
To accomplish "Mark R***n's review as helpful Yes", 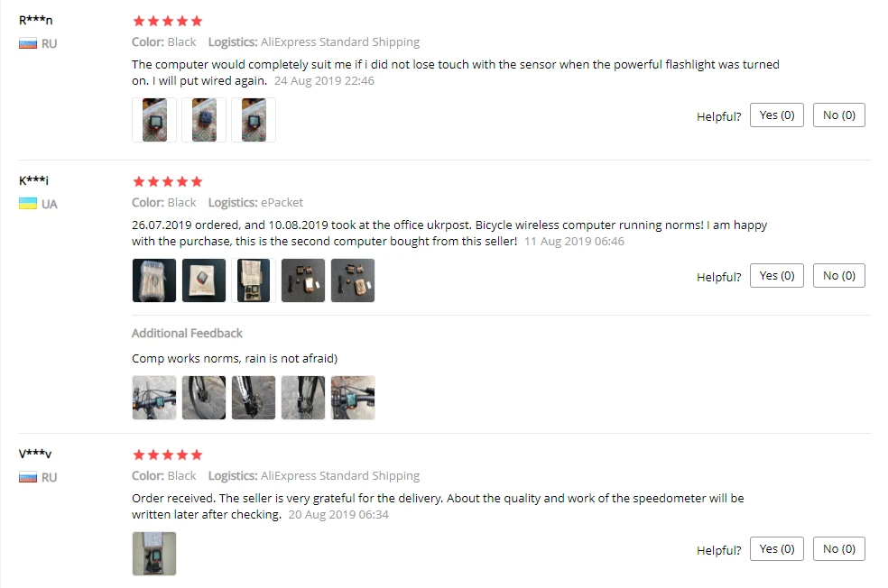I will point(776,115).
